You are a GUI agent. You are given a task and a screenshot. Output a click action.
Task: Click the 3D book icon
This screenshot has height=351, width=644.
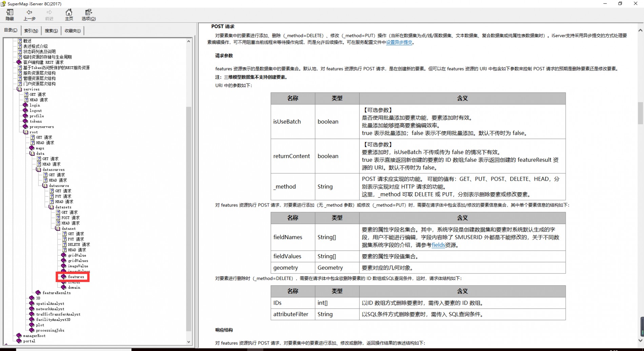pos(32,298)
